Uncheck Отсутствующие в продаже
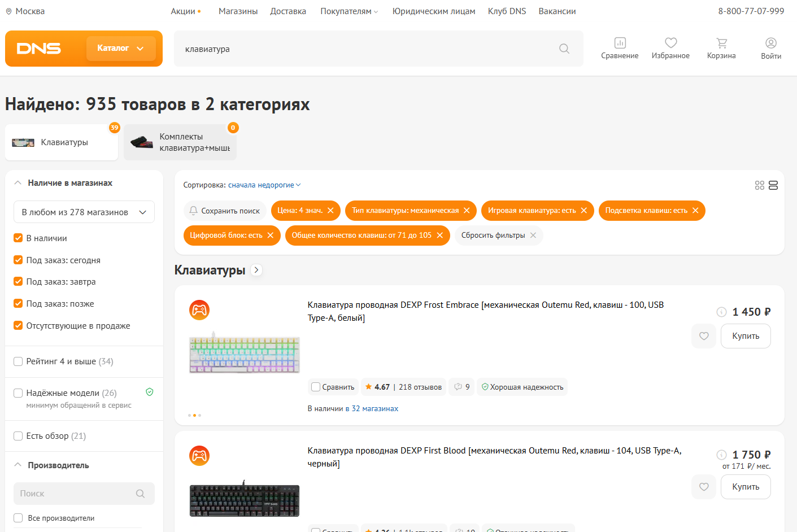 [x=18, y=326]
